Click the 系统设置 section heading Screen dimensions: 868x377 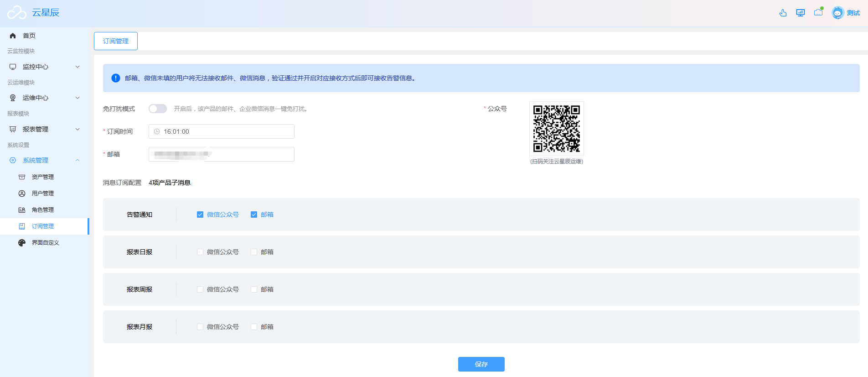(18, 145)
